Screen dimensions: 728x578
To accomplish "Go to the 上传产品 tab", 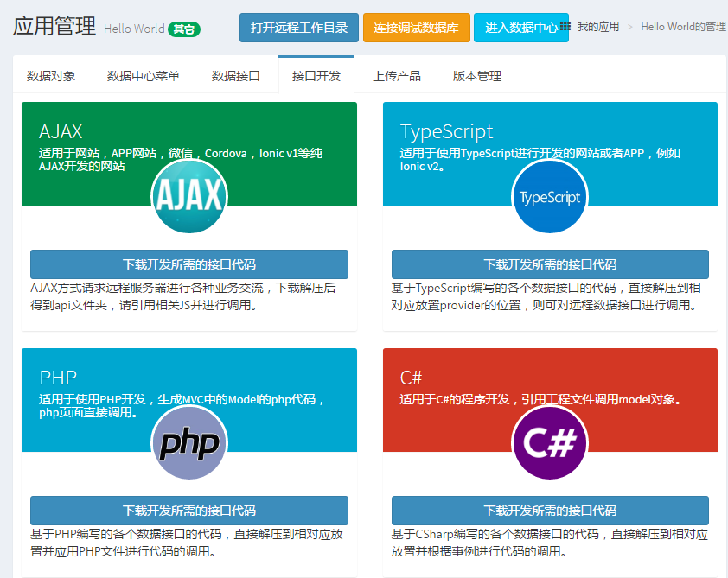I will pyautogui.click(x=397, y=76).
